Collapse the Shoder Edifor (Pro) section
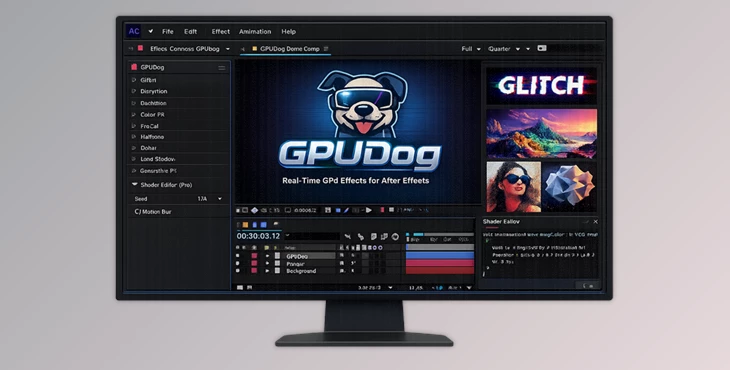This screenshot has height=370, width=730. (x=135, y=184)
